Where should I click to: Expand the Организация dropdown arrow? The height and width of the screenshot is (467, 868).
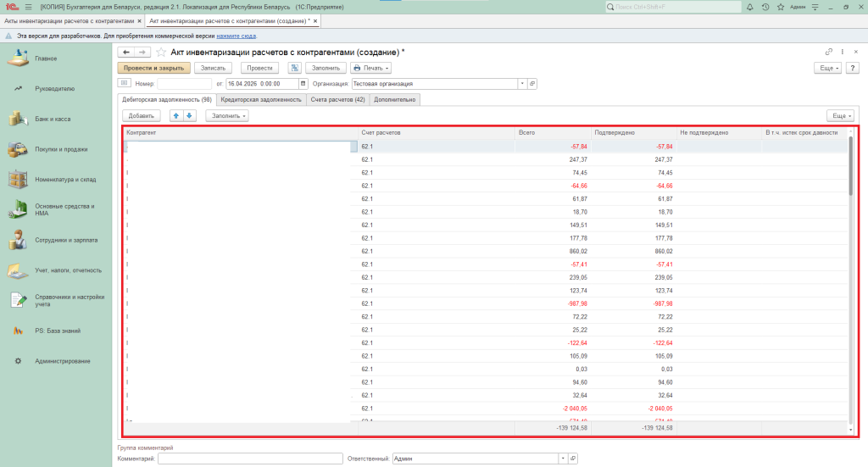tap(521, 84)
